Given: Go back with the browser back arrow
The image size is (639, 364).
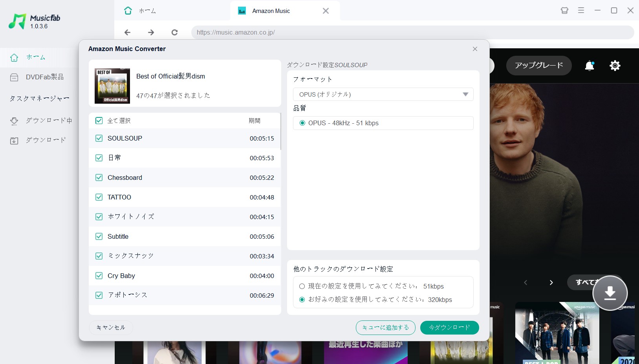Looking at the screenshot, I should coord(127,32).
